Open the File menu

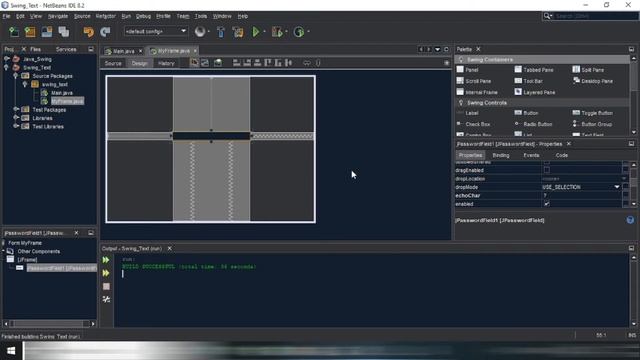point(7,16)
